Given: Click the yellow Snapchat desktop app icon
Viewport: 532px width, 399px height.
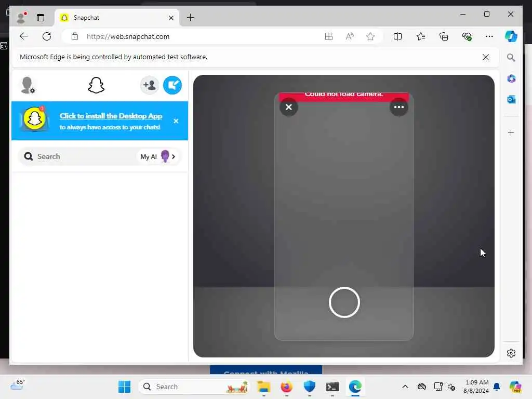Looking at the screenshot, I should 34,119.
